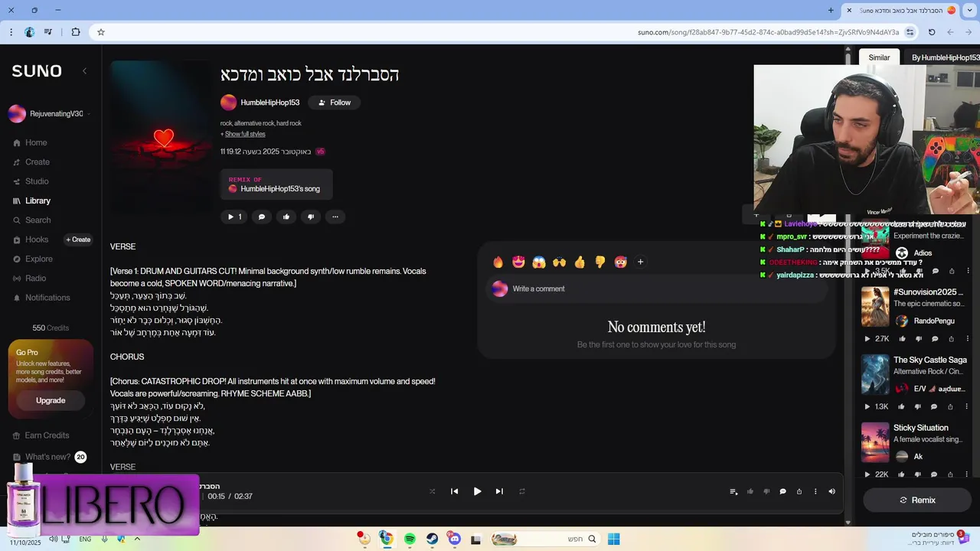Open The Sky Castle Saga song
This screenshot has height=551, width=980.
tap(929, 360)
